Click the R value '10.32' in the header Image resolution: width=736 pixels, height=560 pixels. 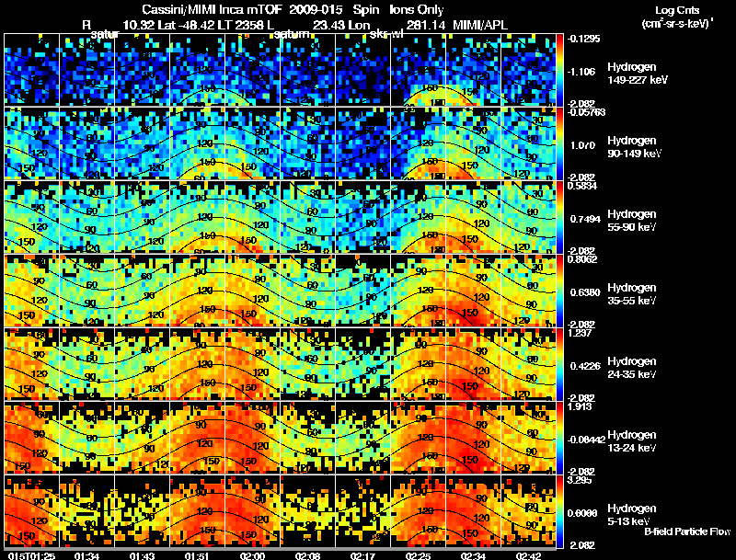[139, 25]
